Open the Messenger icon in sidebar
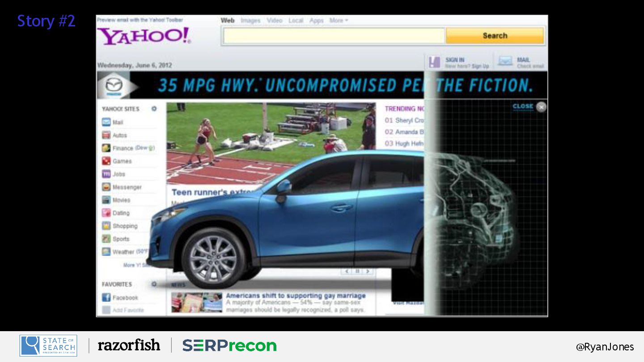This screenshot has height=362, width=644. point(106,187)
